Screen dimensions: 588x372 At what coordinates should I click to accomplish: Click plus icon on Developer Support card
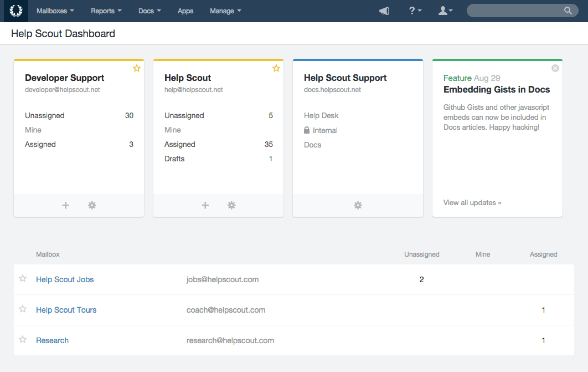tap(66, 206)
